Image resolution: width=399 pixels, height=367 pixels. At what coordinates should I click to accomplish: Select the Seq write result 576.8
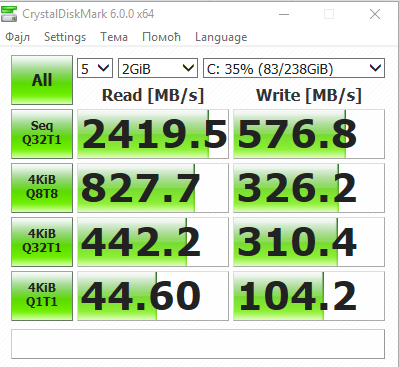pos(309,134)
